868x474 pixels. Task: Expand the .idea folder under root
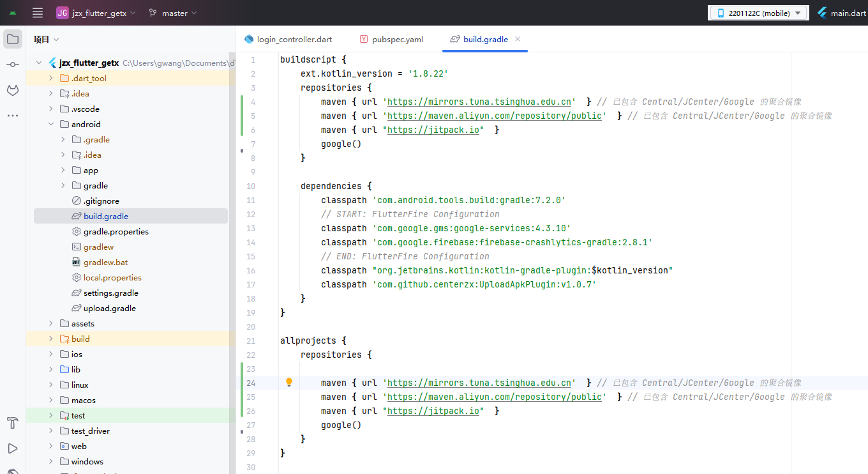[51, 93]
